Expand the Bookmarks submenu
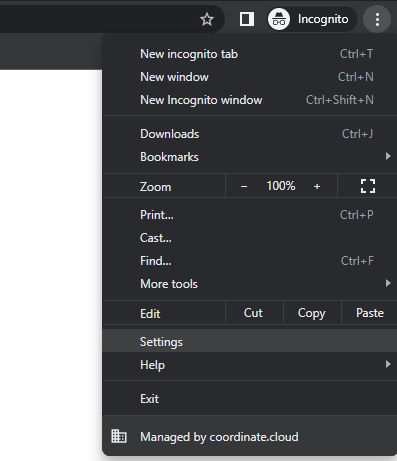The width and height of the screenshot is (397, 461). coord(250,157)
